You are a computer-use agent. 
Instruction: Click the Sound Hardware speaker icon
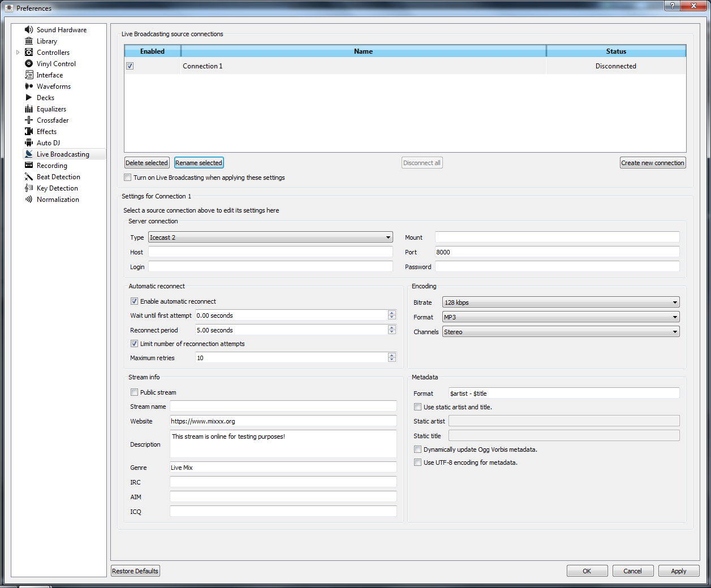29,29
